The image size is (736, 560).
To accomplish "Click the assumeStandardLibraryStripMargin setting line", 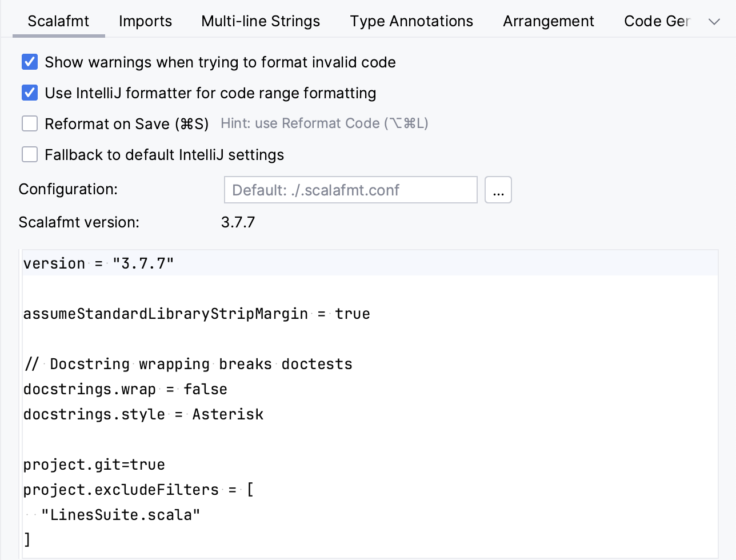I will (196, 313).
